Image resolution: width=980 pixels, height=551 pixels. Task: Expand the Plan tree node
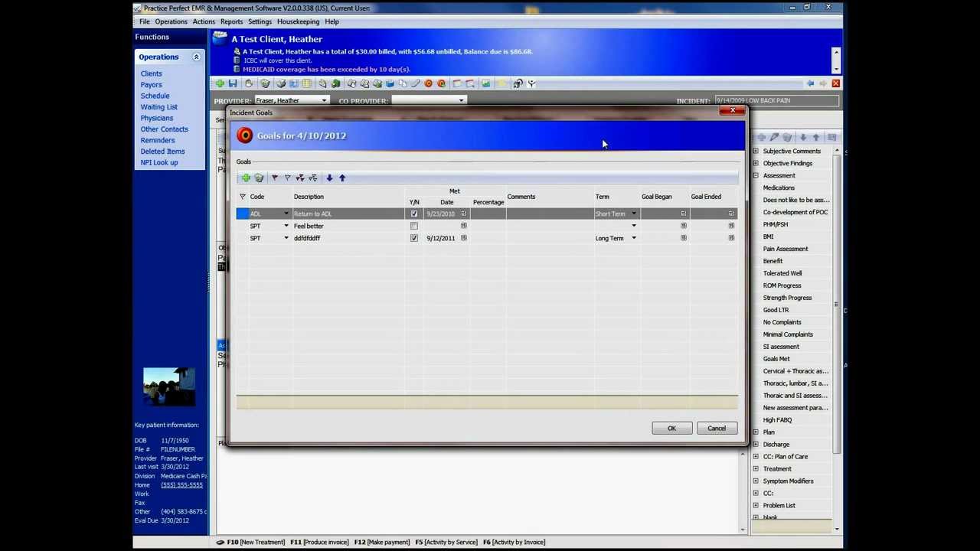click(756, 432)
